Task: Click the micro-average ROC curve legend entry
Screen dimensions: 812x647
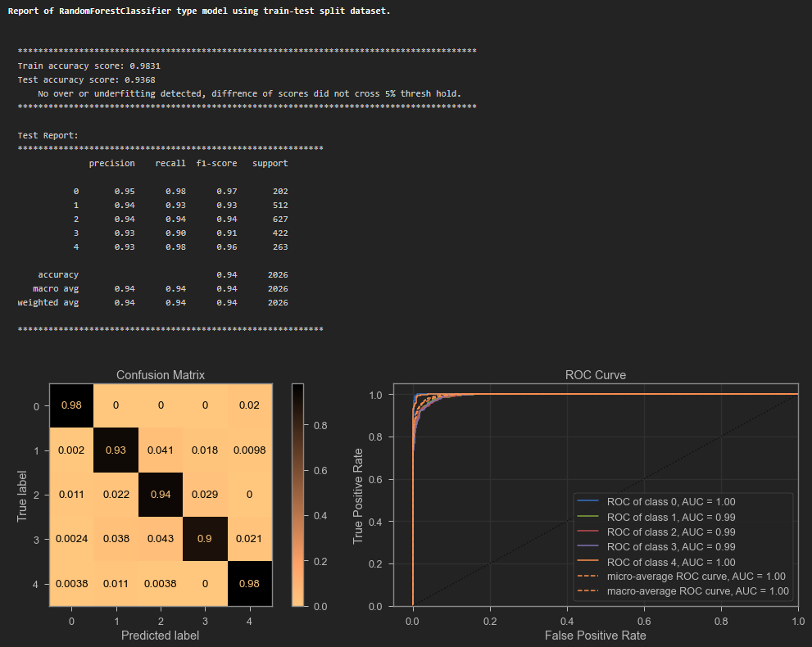Action: pos(696,577)
